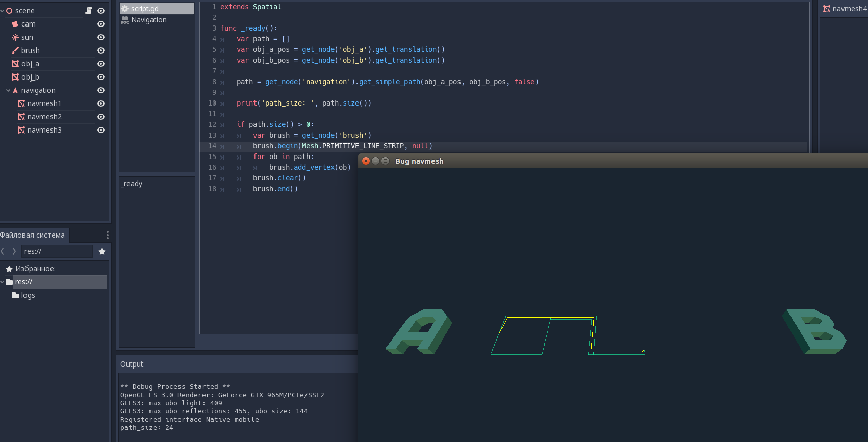Click the sun light node icon
Image resolution: width=868 pixels, height=442 pixels.
pos(15,37)
